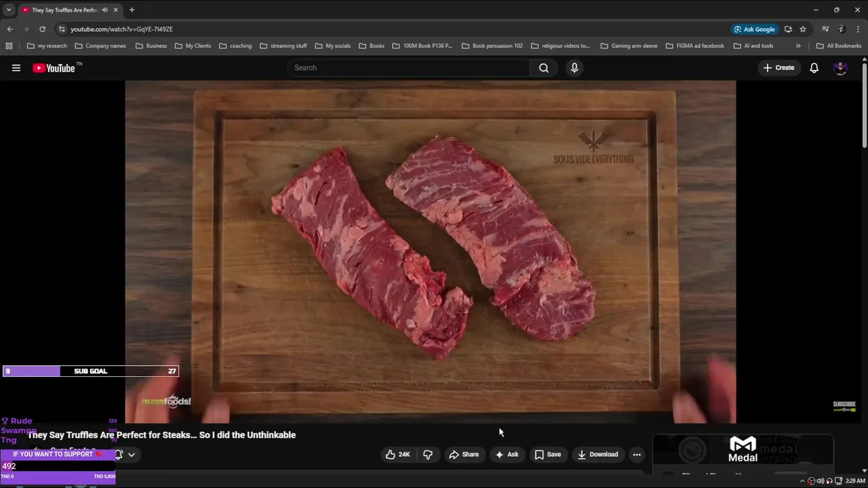Click the search magnifier button

point(543,68)
